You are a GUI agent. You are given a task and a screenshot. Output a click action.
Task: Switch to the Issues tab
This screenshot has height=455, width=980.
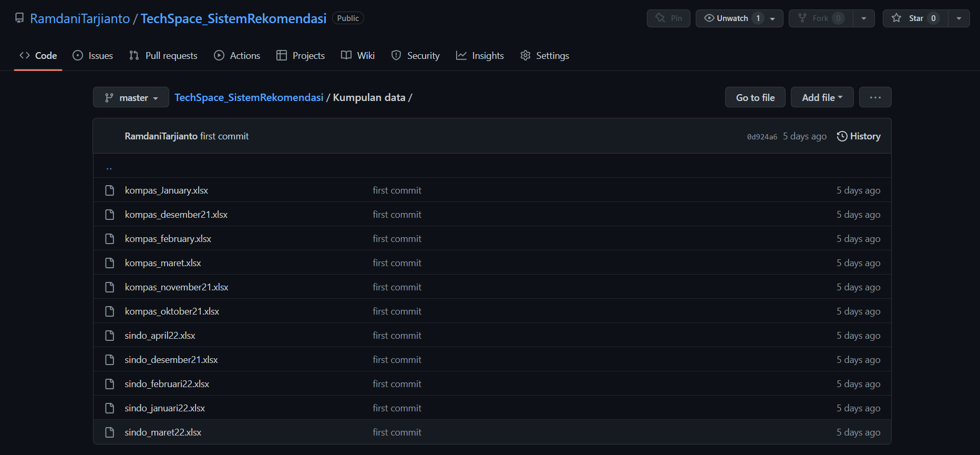[x=93, y=55]
